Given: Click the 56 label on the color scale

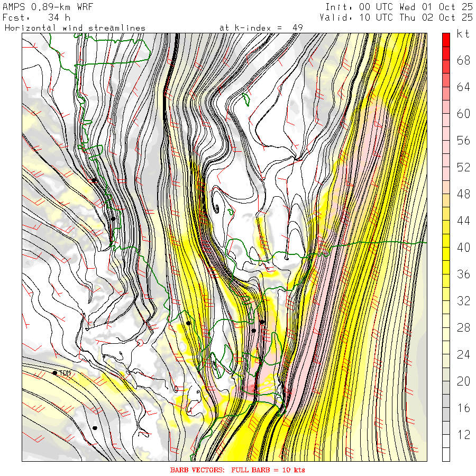Looking at the screenshot, I should 463,141.
